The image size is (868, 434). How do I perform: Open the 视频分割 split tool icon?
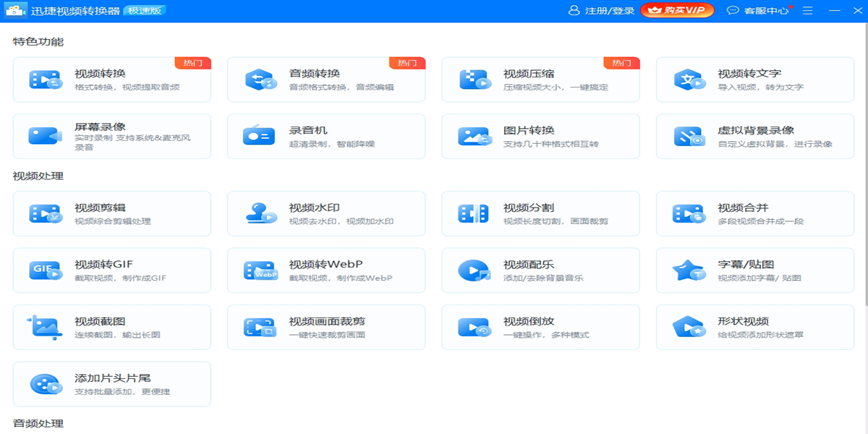tap(474, 213)
